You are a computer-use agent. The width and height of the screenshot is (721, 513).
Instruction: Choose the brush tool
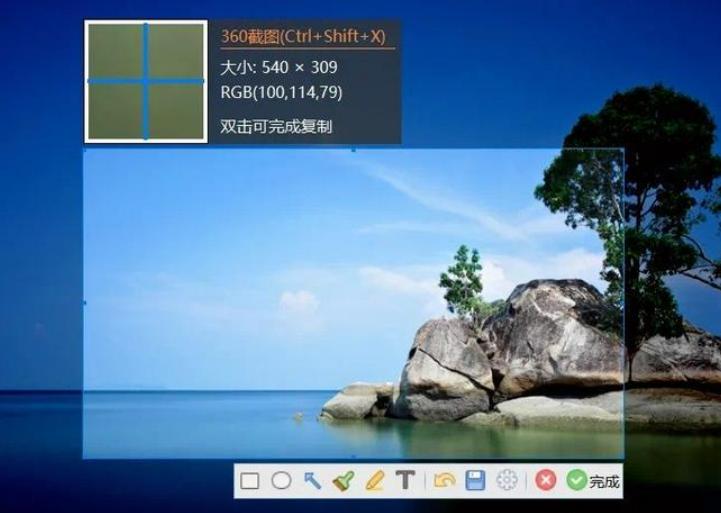coord(343,481)
